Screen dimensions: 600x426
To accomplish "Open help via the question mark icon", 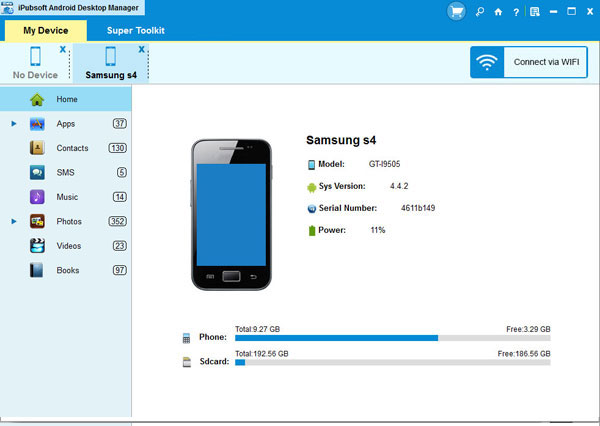I will [516, 12].
